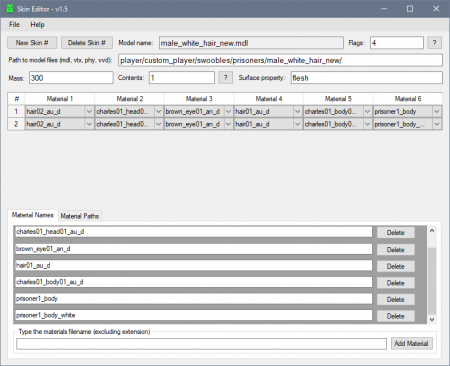Click the charles01_body01_au_d material name field

pos(193,282)
